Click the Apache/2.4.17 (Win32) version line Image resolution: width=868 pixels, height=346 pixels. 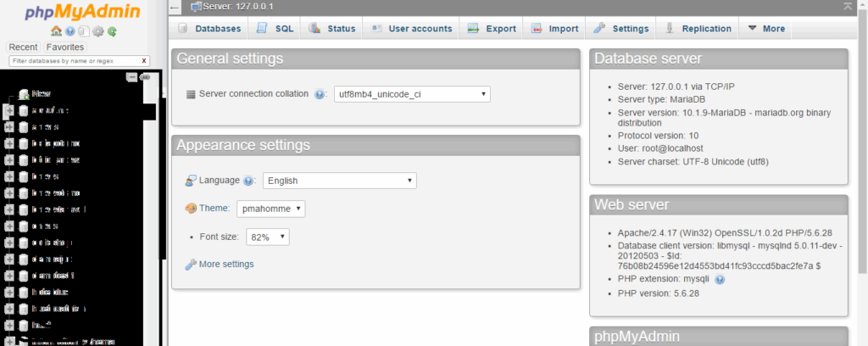click(x=726, y=232)
